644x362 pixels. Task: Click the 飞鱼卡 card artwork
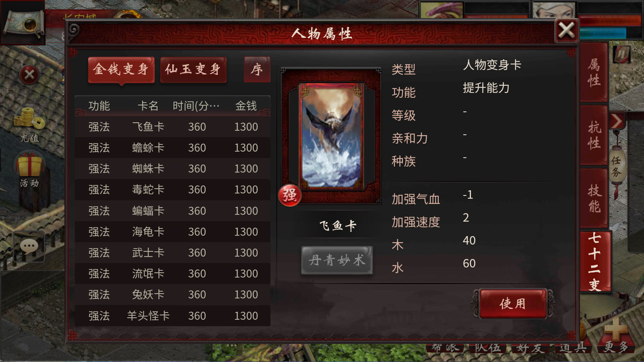[x=331, y=136]
